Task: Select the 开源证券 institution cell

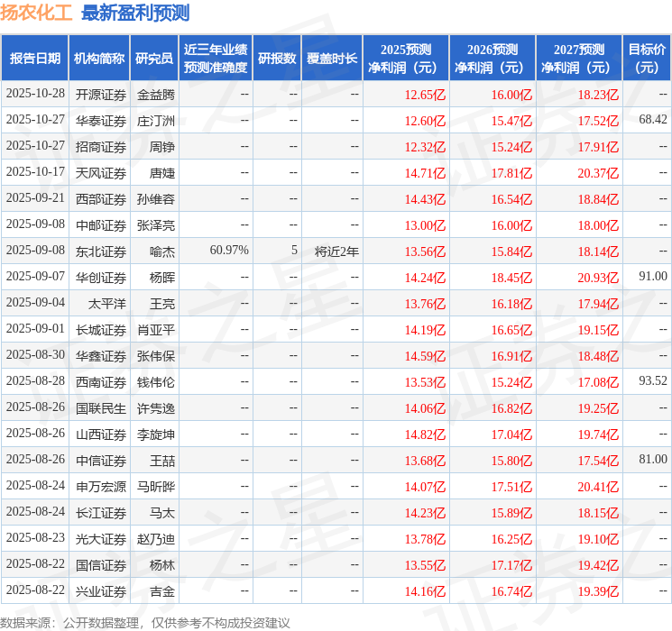Action: point(101,95)
